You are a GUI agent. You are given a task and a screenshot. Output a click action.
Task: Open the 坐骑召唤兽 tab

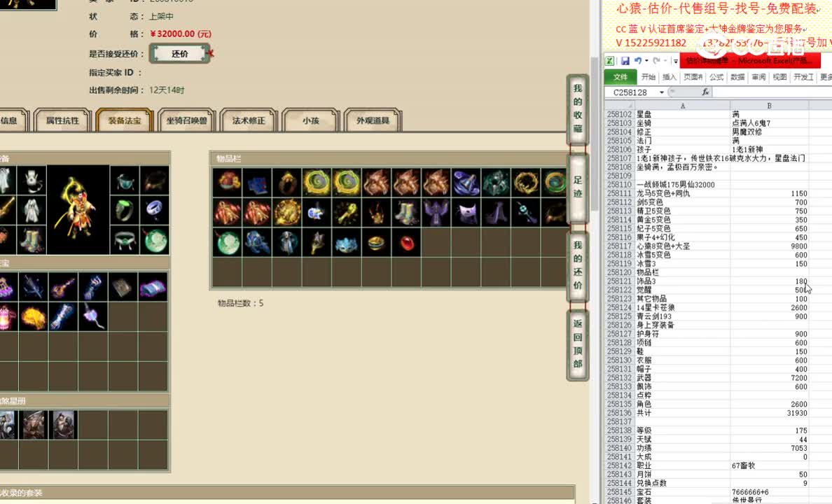pos(187,120)
